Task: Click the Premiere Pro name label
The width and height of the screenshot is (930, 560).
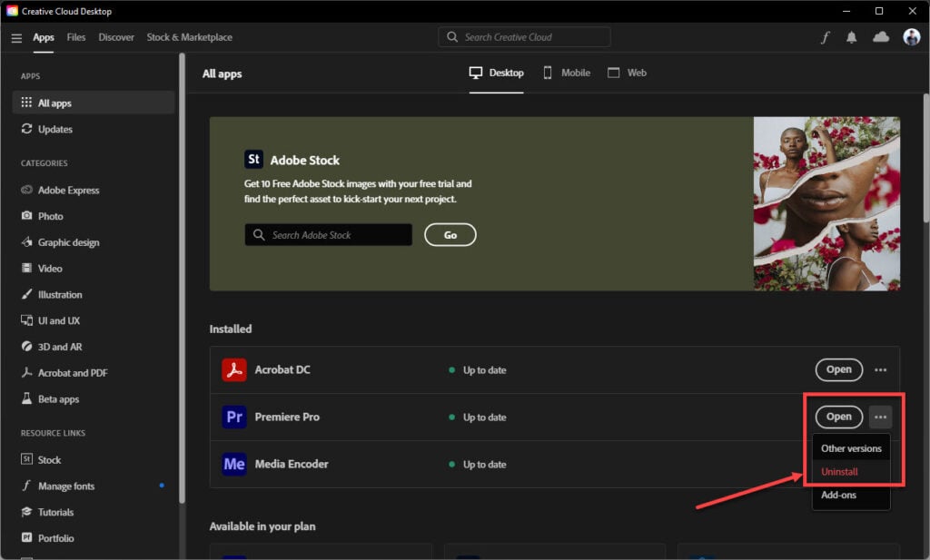Action: click(x=287, y=417)
